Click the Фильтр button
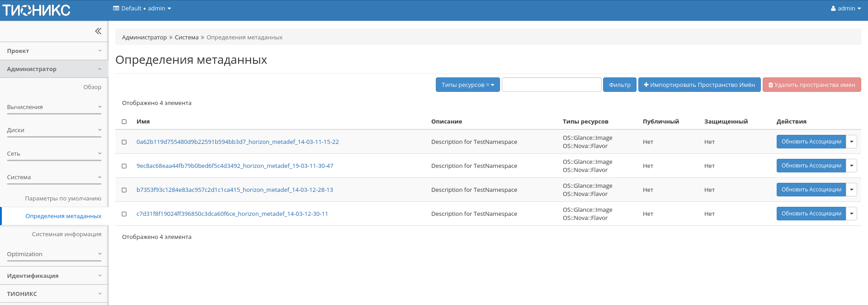Viewport: 868px width, 305px height. click(619, 85)
